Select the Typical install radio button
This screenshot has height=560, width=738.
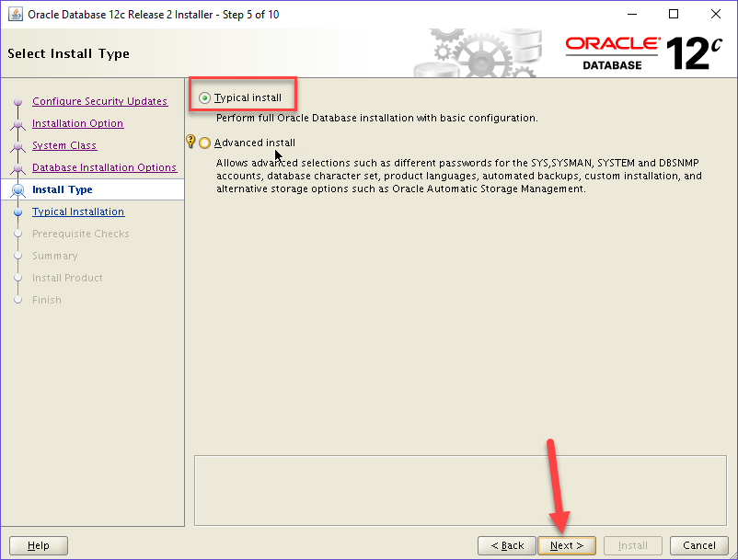point(204,97)
